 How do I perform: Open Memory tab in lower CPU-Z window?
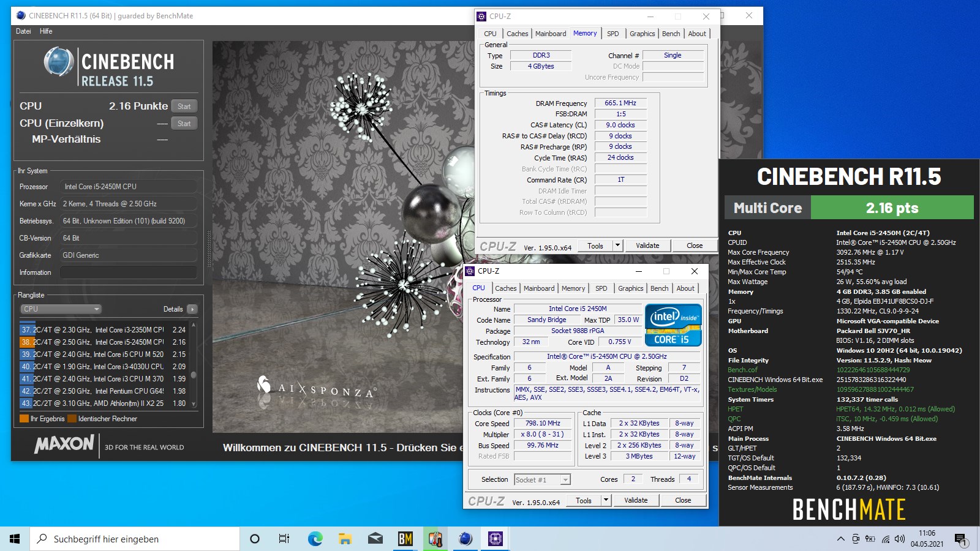573,288
